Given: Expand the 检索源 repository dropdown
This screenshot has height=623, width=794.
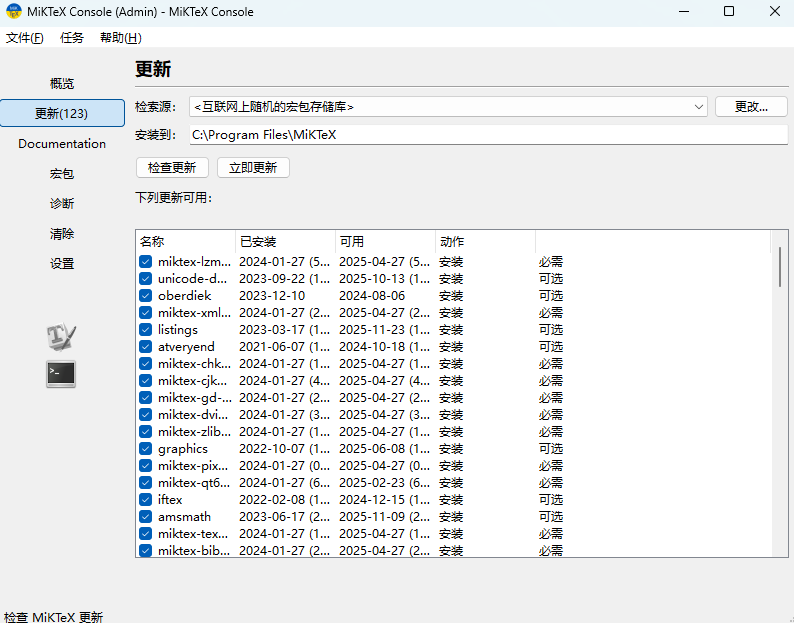Looking at the screenshot, I should [698, 106].
